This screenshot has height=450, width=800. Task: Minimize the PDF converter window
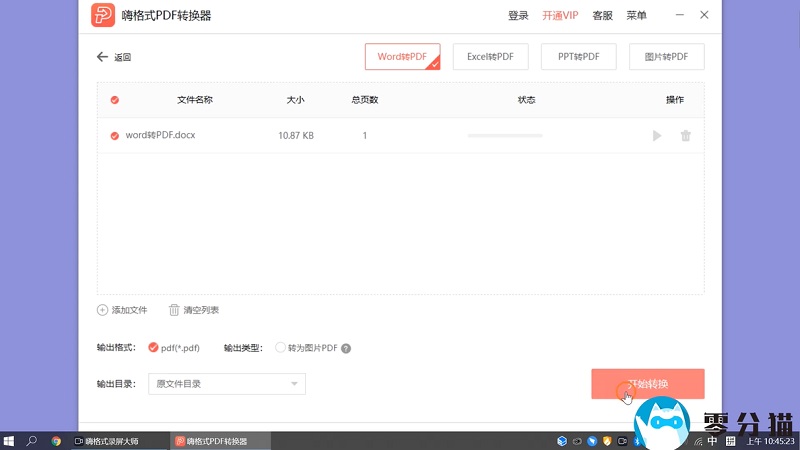[680, 15]
